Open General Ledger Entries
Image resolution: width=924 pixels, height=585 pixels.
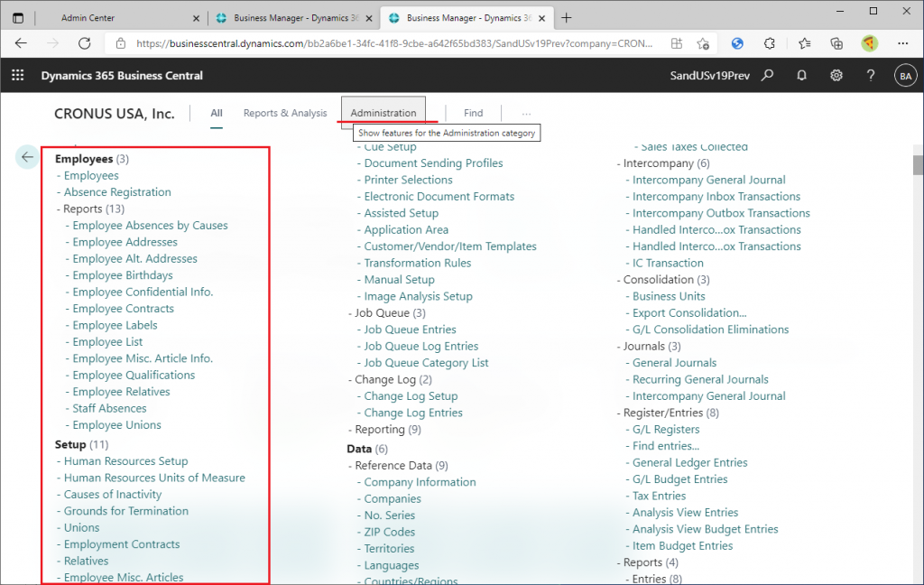(690, 462)
